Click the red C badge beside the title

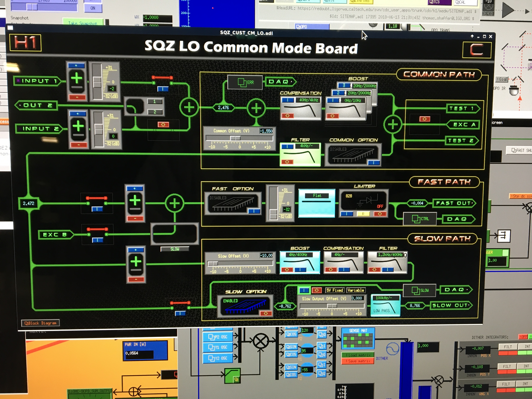pos(477,50)
